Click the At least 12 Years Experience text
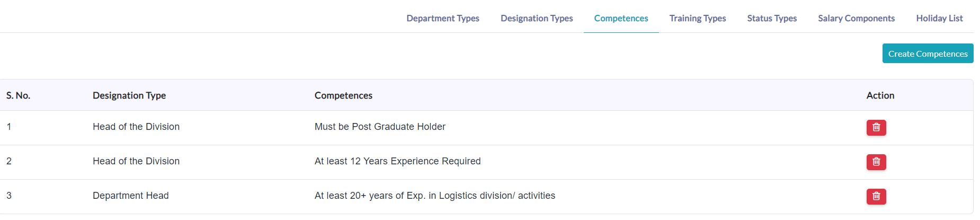The image size is (980, 220). [398, 161]
